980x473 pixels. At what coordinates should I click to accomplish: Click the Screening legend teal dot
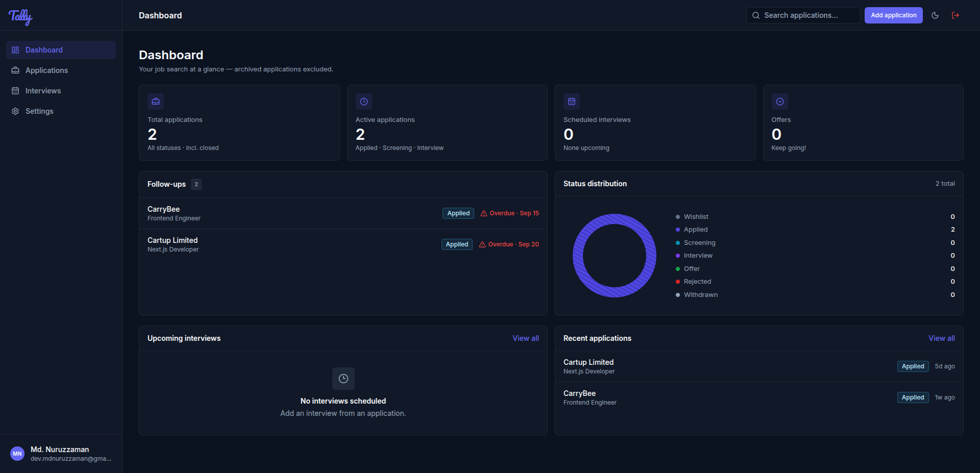pyautogui.click(x=678, y=243)
